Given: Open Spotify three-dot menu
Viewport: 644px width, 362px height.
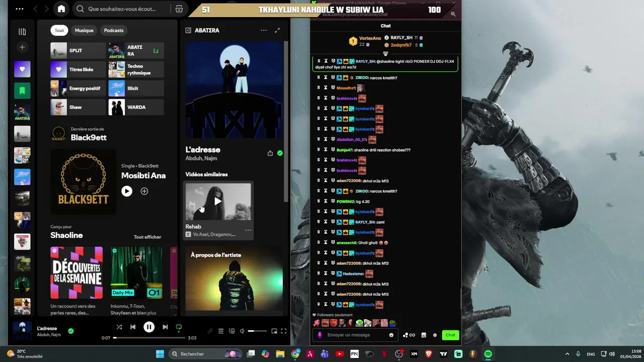Looking at the screenshot, I should point(20,9).
